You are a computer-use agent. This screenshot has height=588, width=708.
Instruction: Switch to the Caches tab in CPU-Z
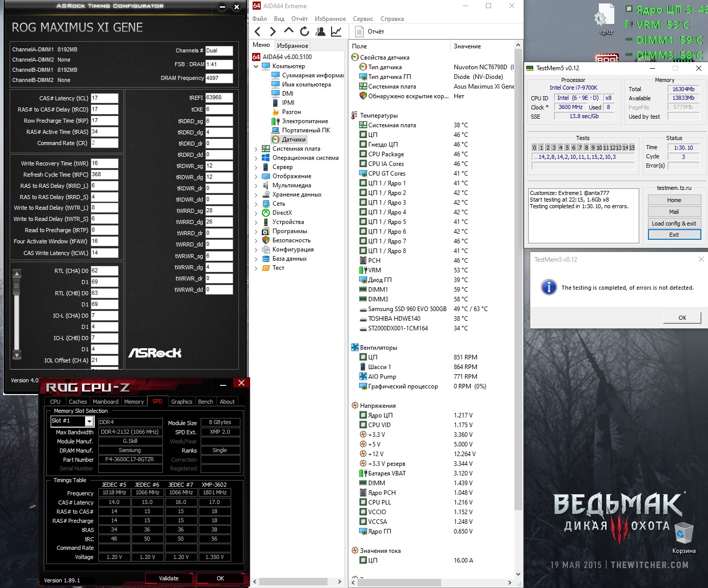(x=78, y=402)
